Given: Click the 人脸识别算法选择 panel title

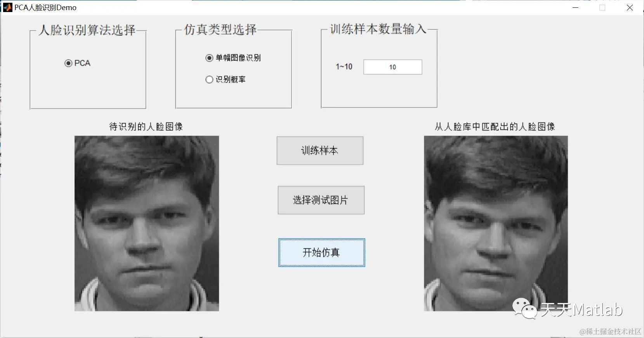Looking at the screenshot, I should click(87, 30).
